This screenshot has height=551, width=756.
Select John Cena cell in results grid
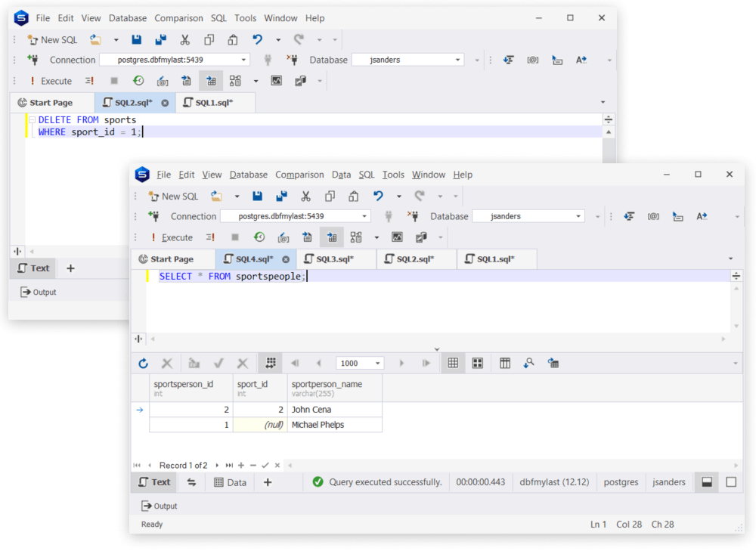335,409
